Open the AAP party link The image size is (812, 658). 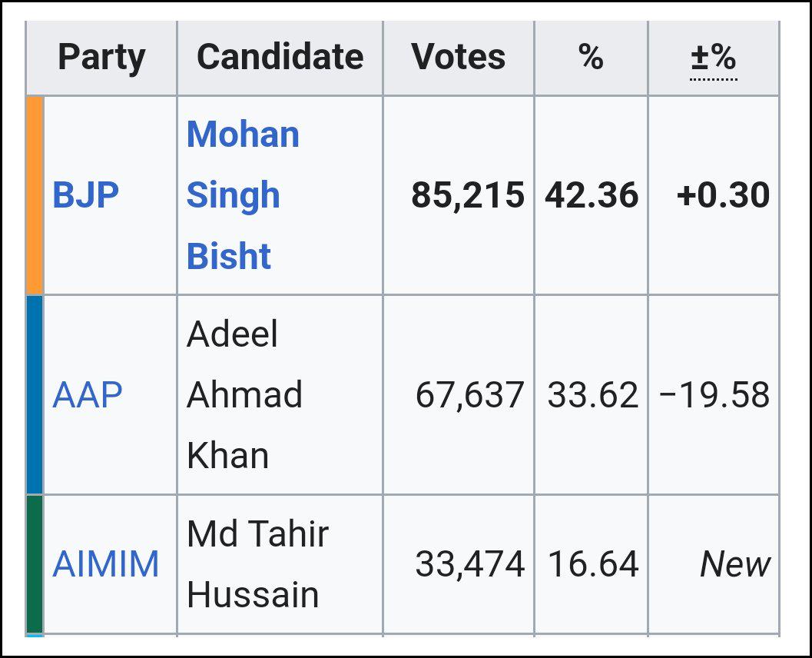(x=87, y=395)
